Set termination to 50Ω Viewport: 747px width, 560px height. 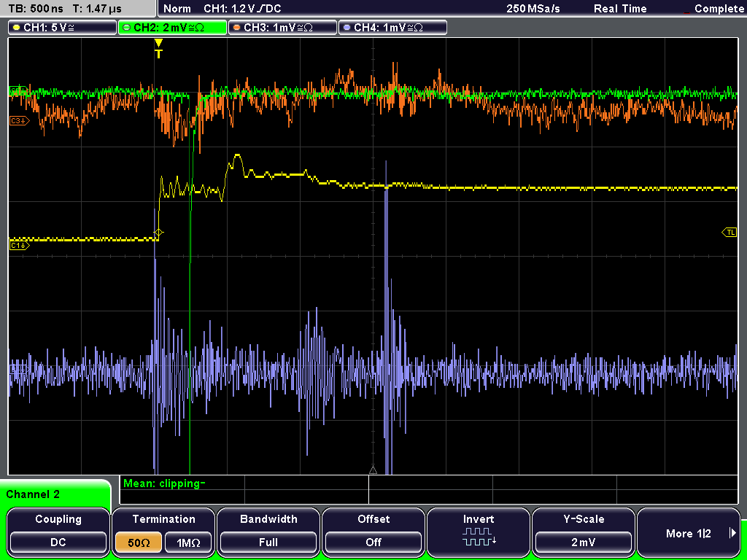(x=139, y=542)
